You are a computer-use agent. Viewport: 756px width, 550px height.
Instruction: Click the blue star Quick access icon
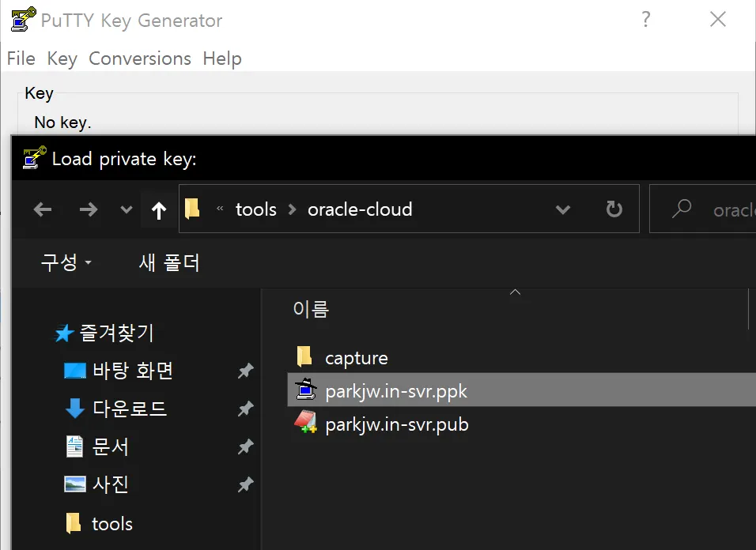tap(63, 333)
